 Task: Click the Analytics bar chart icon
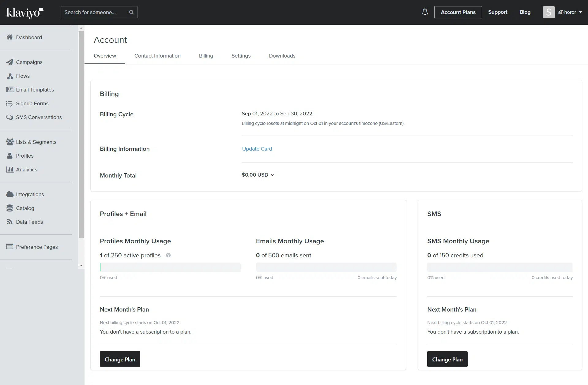point(10,170)
